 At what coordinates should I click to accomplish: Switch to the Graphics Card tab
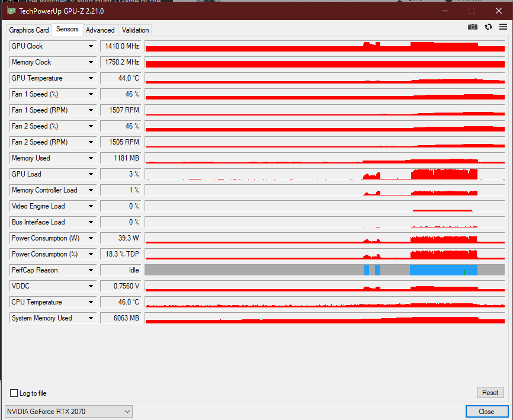(x=29, y=30)
